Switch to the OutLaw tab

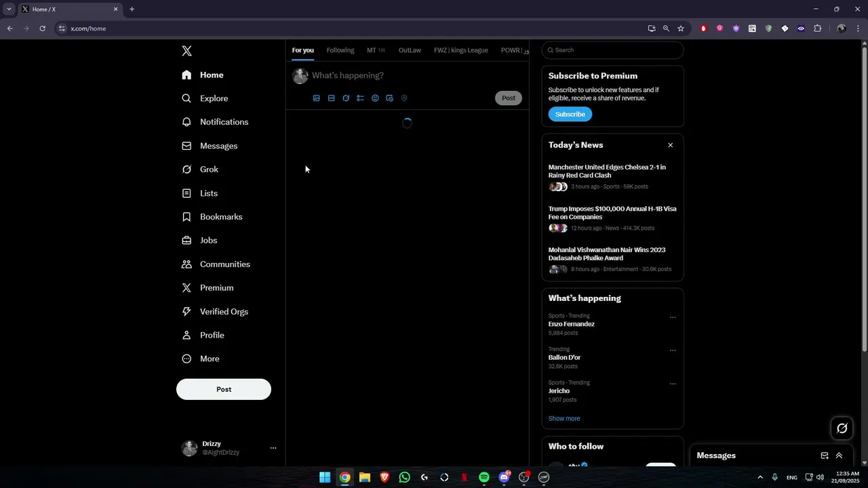click(410, 50)
